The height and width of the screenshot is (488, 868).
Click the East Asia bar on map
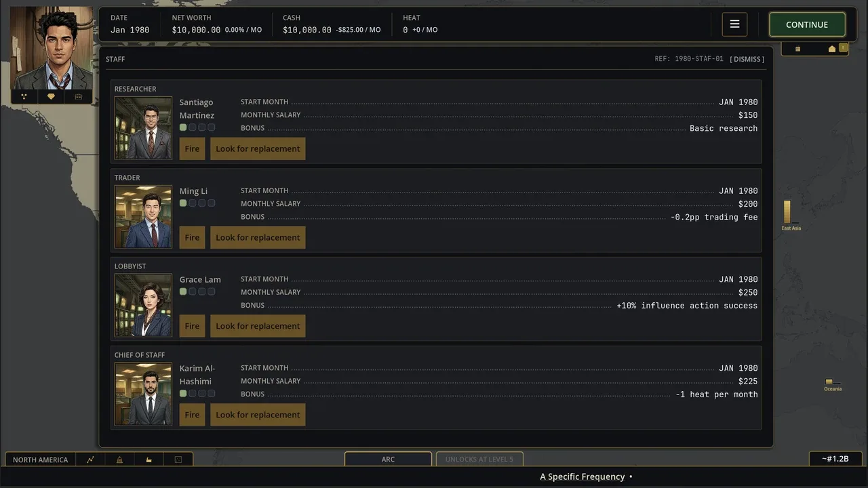[787, 212]
